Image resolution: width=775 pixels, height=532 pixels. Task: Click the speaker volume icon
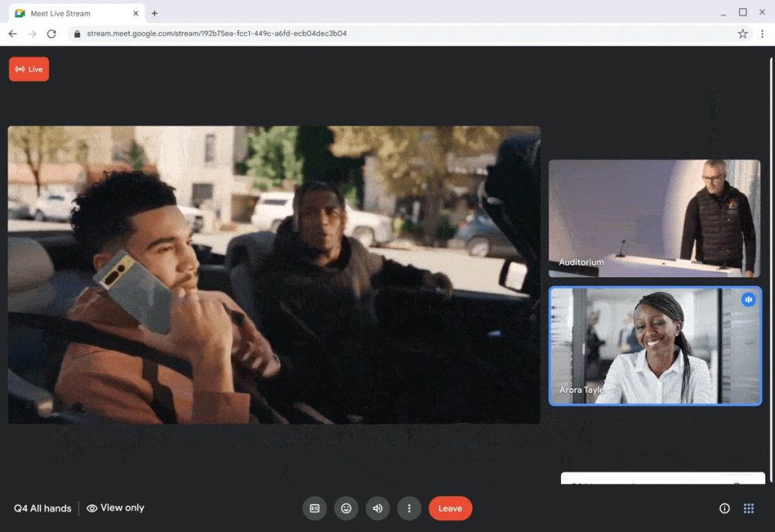click(378, 508)
